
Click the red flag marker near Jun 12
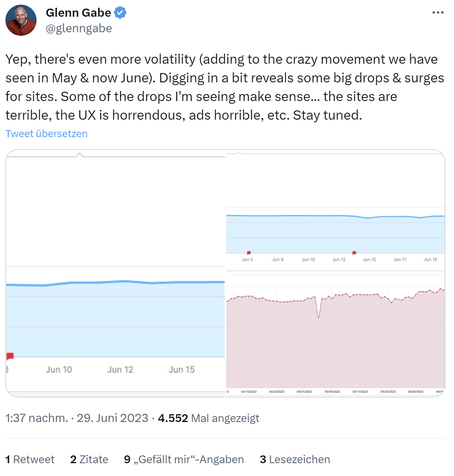coord(354,253)
